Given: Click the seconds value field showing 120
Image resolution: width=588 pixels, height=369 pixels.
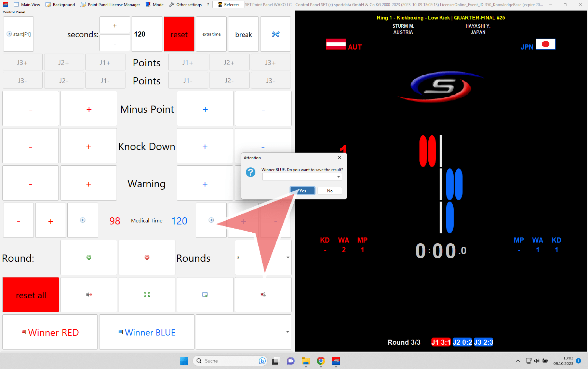Looking at the screenshot, I should click(147, 34).
